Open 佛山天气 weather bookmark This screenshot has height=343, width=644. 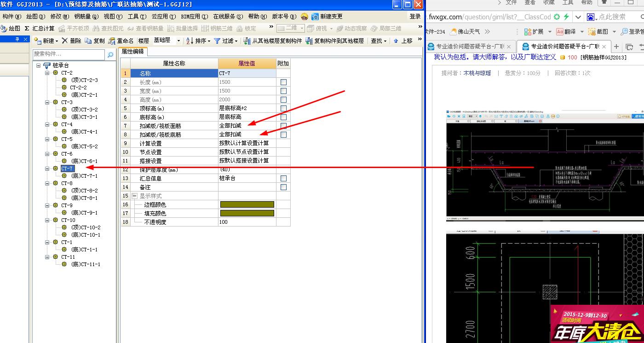[x=465, y=31]
